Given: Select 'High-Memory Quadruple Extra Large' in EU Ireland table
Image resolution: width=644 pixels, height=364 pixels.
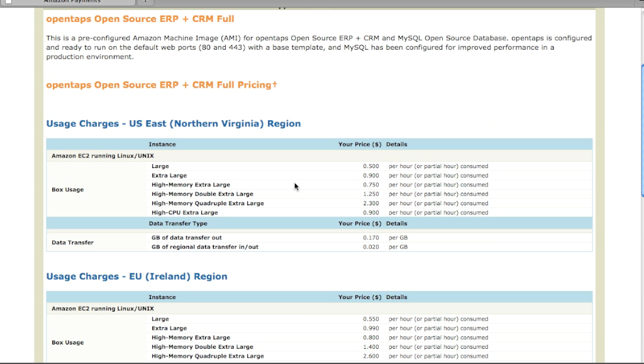Looking at the screenshot, I should coord(208,356).
